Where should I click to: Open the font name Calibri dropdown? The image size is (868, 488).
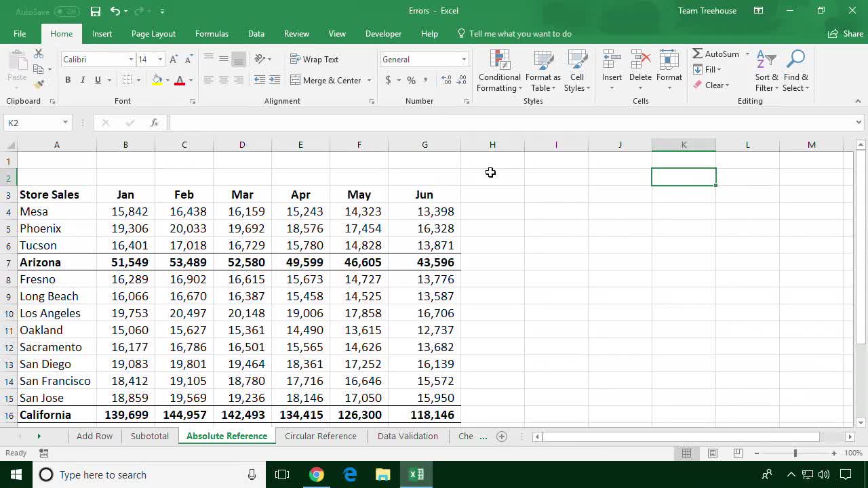tap(131, 60)
